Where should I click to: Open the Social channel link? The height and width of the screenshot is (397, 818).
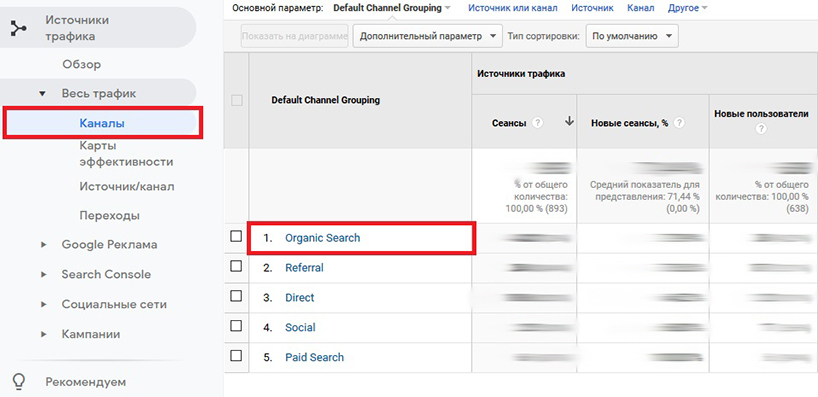coord(300,327)
